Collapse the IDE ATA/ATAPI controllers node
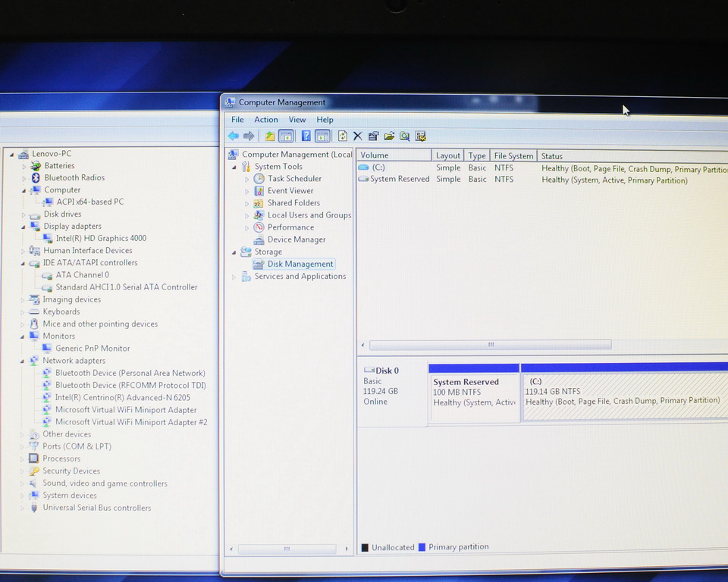Viewport: 728px width, 582px height. [x=23, y=264]
